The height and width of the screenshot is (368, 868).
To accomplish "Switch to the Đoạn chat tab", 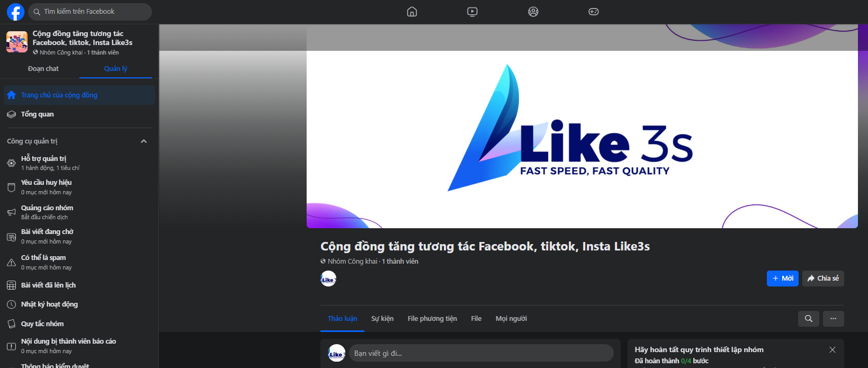I will (43, 69).
